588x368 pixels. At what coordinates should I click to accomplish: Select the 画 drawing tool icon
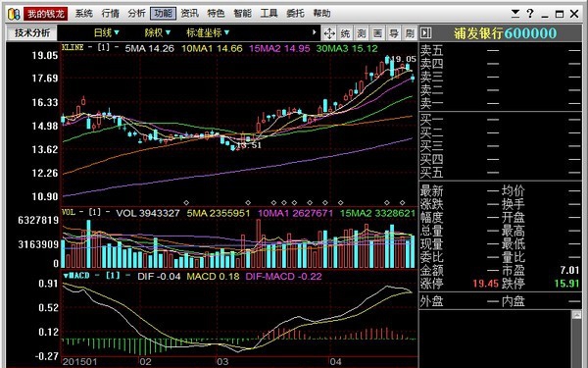click(x=377, y=33)
